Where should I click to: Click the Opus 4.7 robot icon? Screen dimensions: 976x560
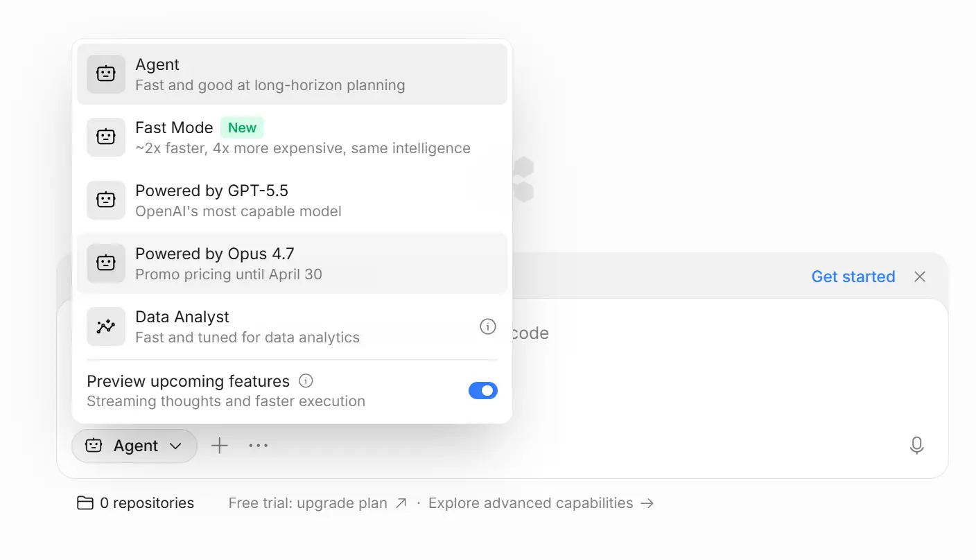click(x=106, y=263)
